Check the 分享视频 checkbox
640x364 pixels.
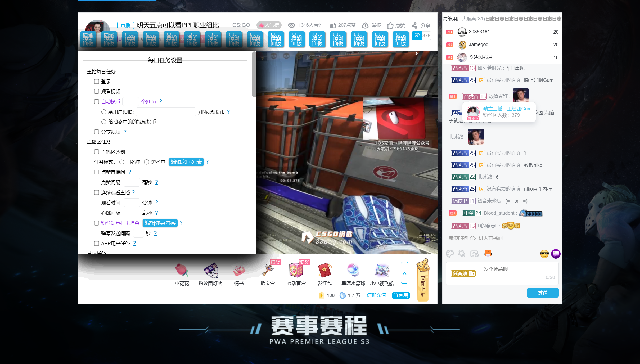click(x=97, y=132)
